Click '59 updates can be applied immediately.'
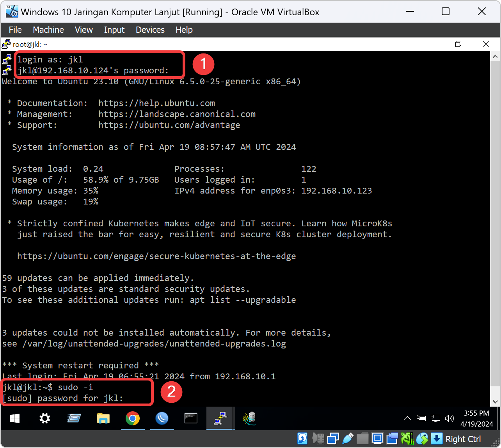Image resolution: width=501 pixels, height=448 pixels. [98, 278]
